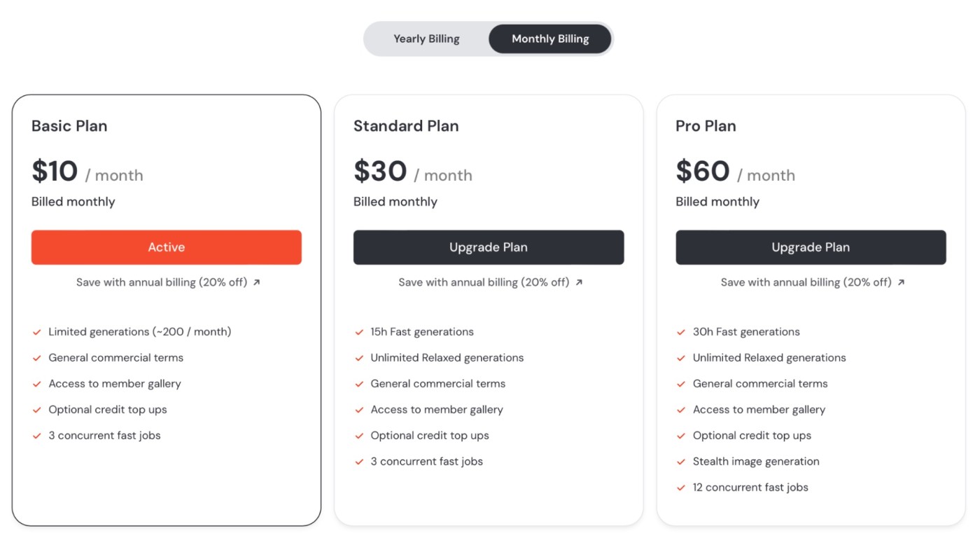Click checkmark next to 15h Fast generations

tap(359, 332)
